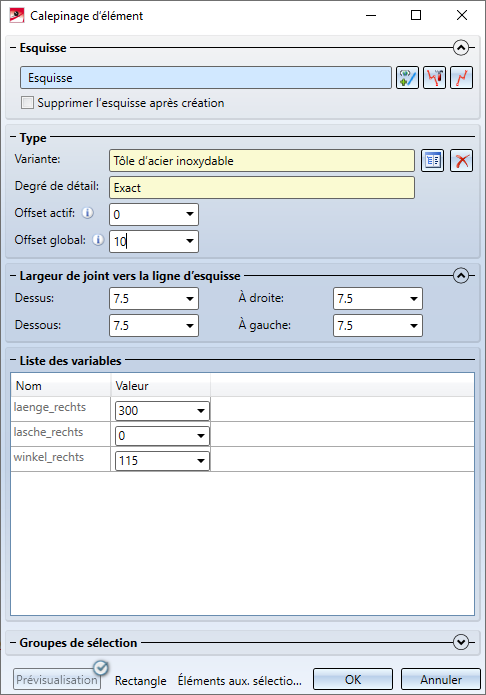This screenshot has height=695, width=486.
Task: Click the Rectangle link
Action: [x=141, y=680]
